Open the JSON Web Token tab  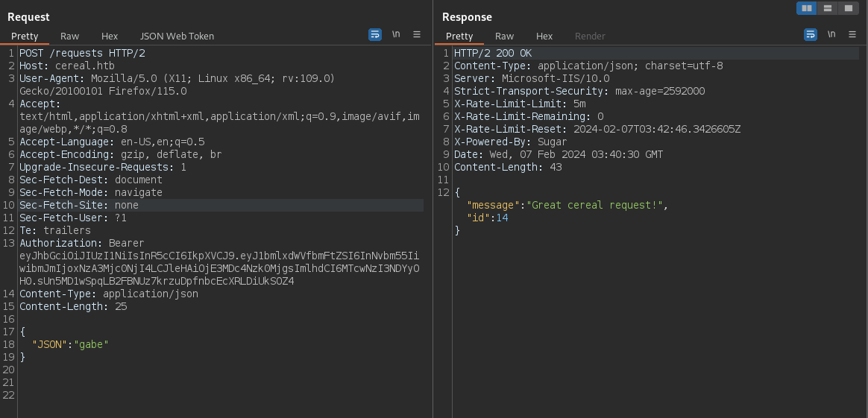pyautogui.click(x=177, y=36)
